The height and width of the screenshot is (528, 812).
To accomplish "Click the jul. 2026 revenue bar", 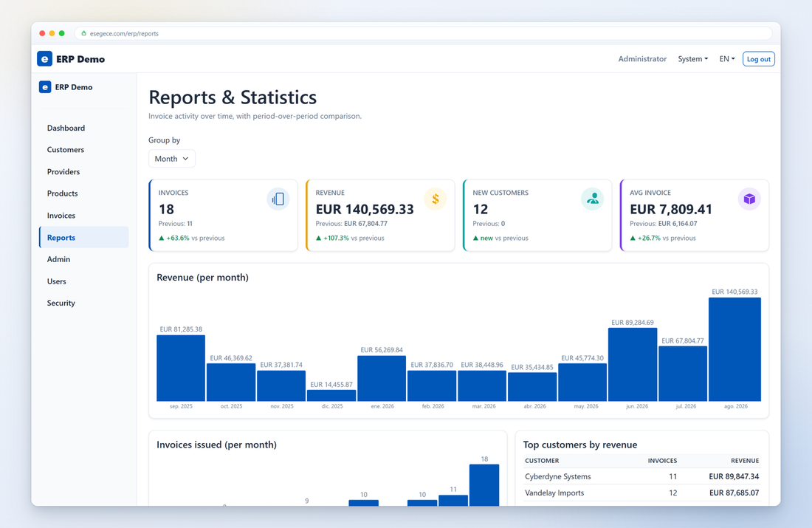I will tap(683, 374).
